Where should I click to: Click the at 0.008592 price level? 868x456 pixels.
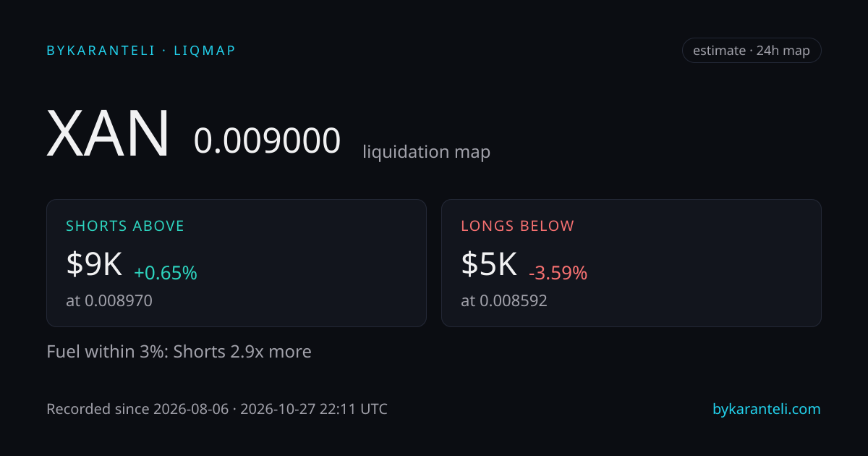point(504,300)
